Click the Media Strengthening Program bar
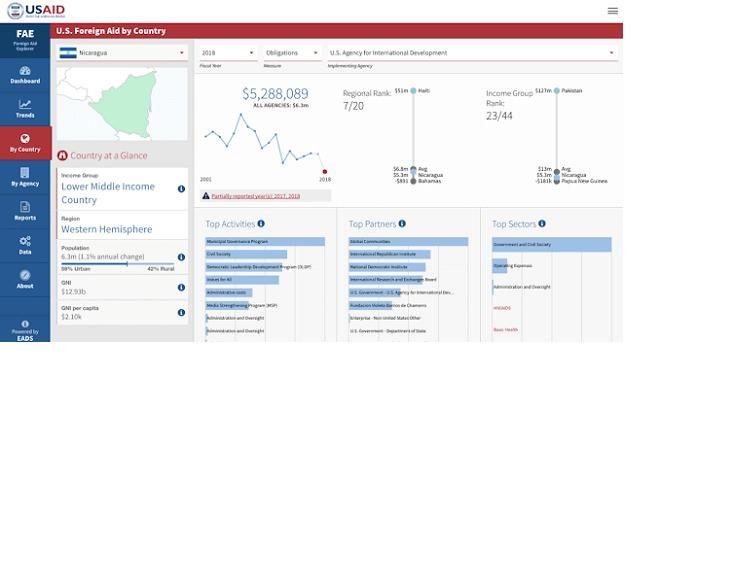731x580 pixels. tap(227, 305)
